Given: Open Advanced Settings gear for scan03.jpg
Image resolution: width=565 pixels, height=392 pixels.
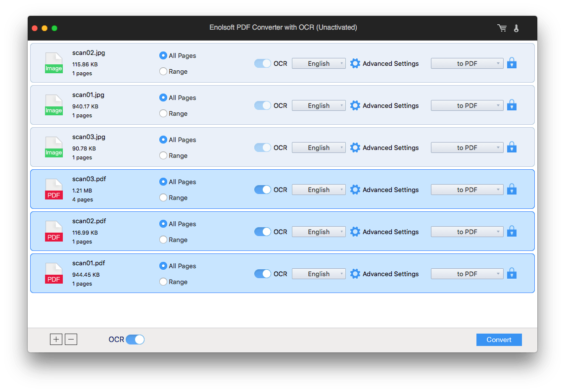Looking at the screenshot, I should coord(355,147).
